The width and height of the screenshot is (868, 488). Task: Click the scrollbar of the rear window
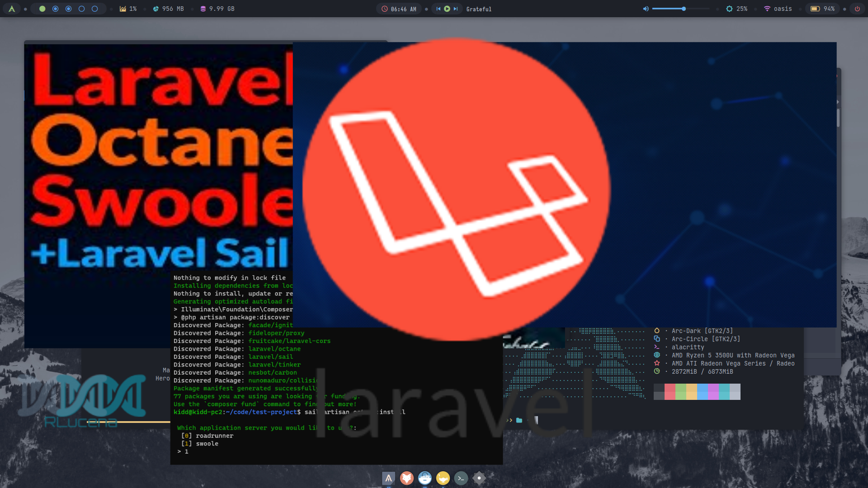838,118
